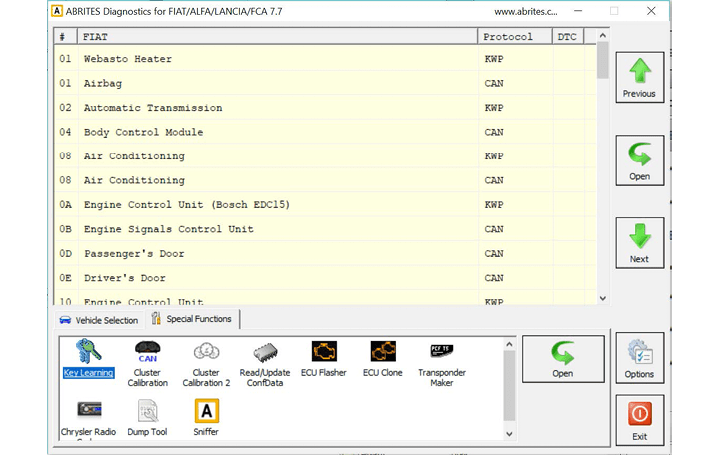This screenshot has width=719, height=455.
Task: Sort list by Protocol column header
Action: [514, 37]
